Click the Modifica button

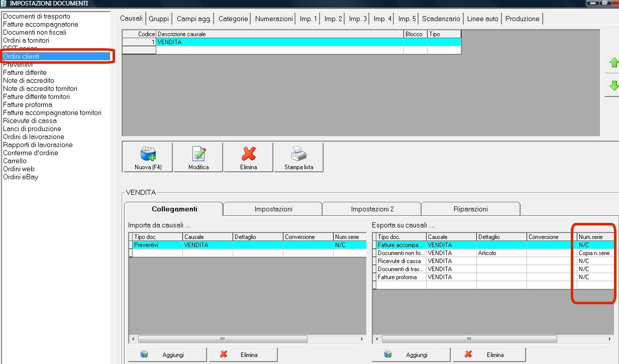[198, 157]
